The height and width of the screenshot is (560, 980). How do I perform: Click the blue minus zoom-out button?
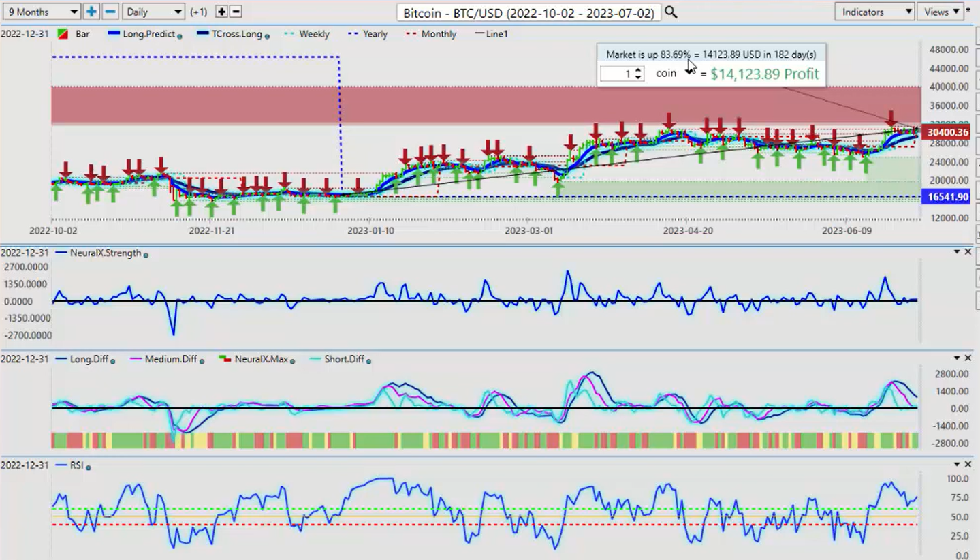[110, 12]
